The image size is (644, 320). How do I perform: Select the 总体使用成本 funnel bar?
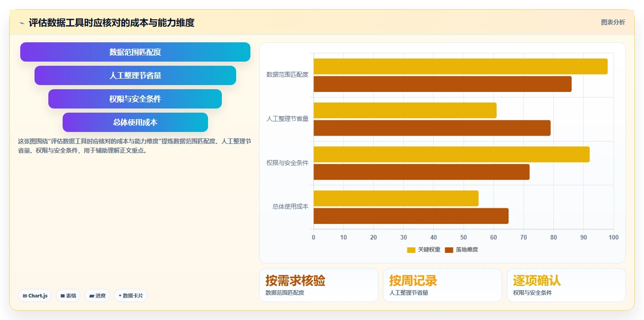point(135,122)
